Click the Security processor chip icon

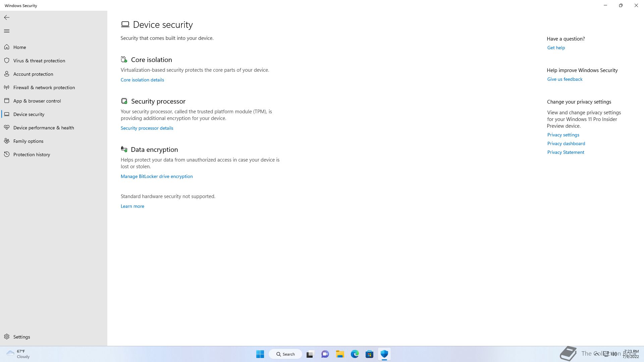pos(124,101)
